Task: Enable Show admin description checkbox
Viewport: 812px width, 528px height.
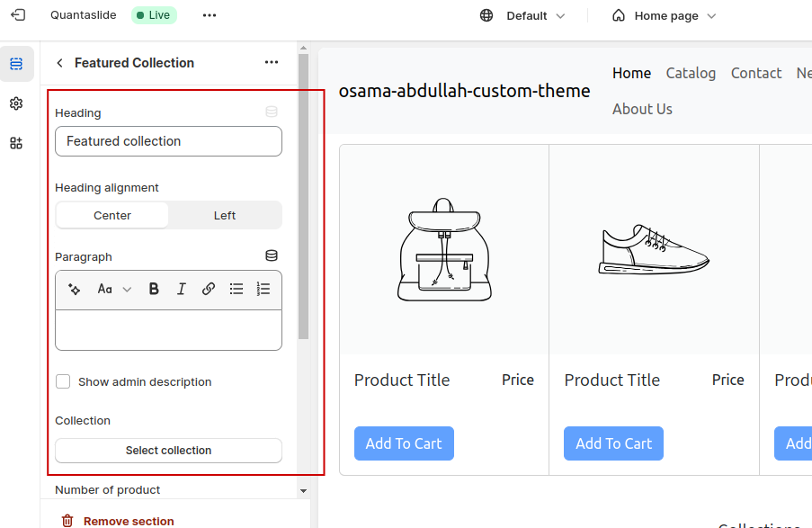Action: [x=63, y=381]
